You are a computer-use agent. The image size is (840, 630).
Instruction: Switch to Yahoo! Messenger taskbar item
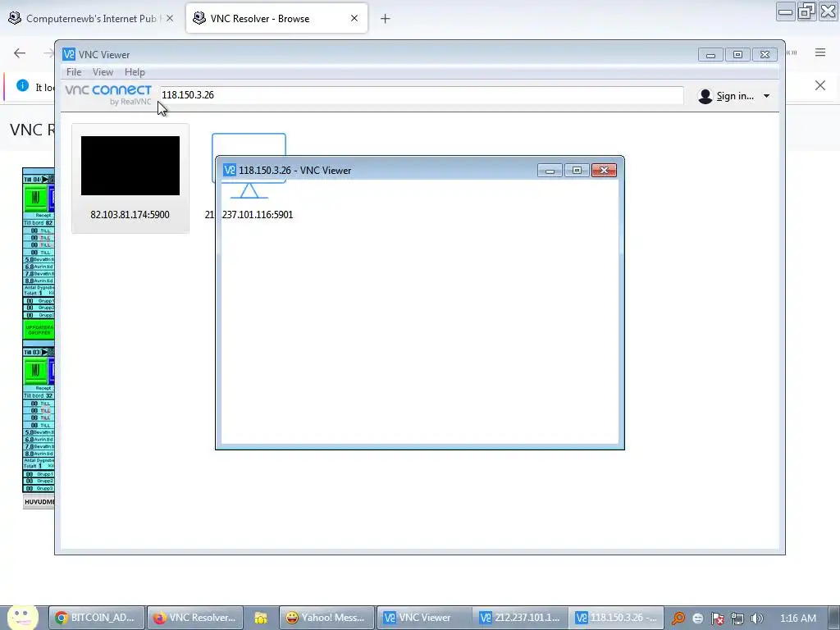[326, 618]
